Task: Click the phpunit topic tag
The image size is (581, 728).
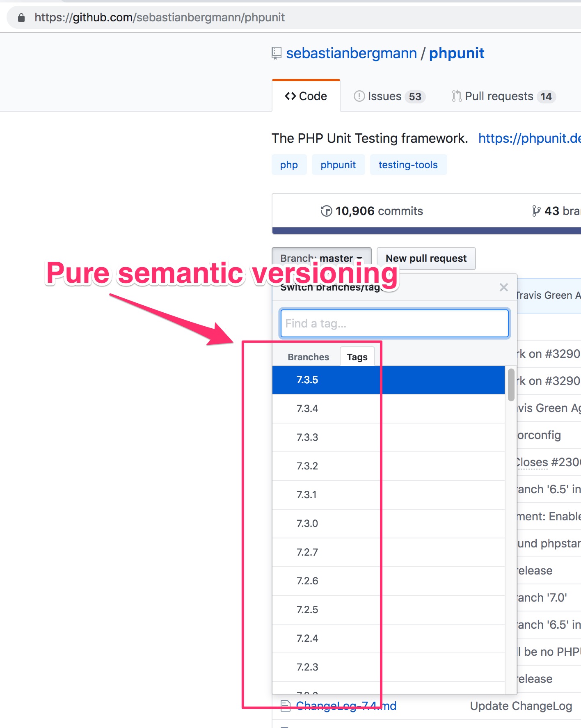Action: (338, 165)
